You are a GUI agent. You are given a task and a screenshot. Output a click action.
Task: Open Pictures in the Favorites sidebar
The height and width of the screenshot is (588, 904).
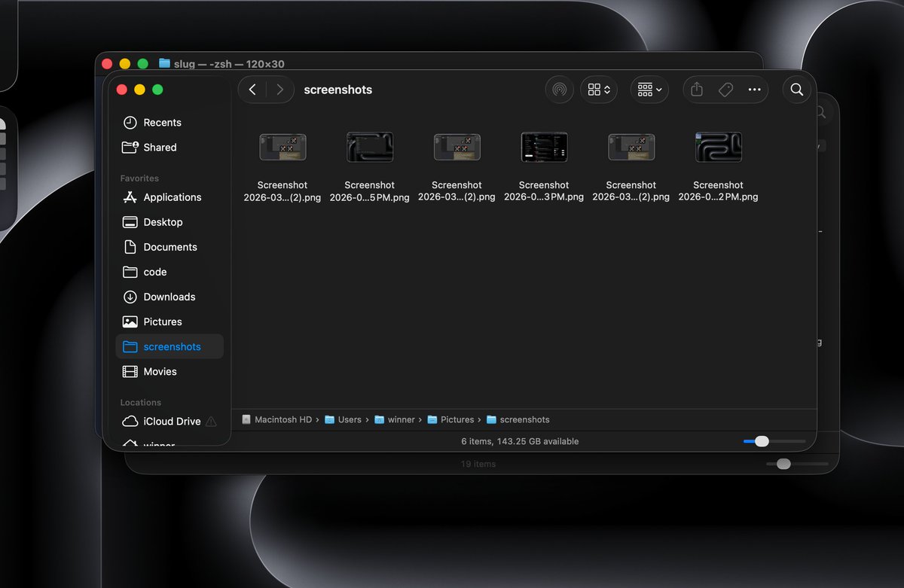(169, 321)
